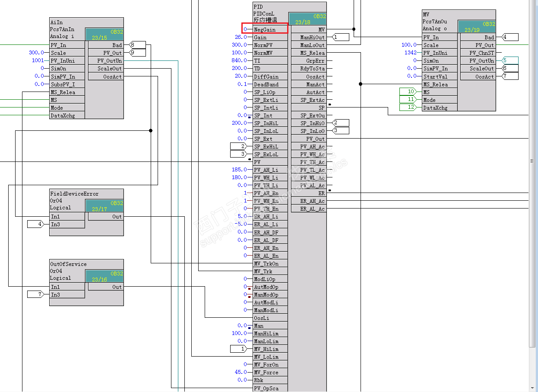Viewport: 538px width, 392px height.
Task: Select the NormMV input pin
Action: point(270,53)
